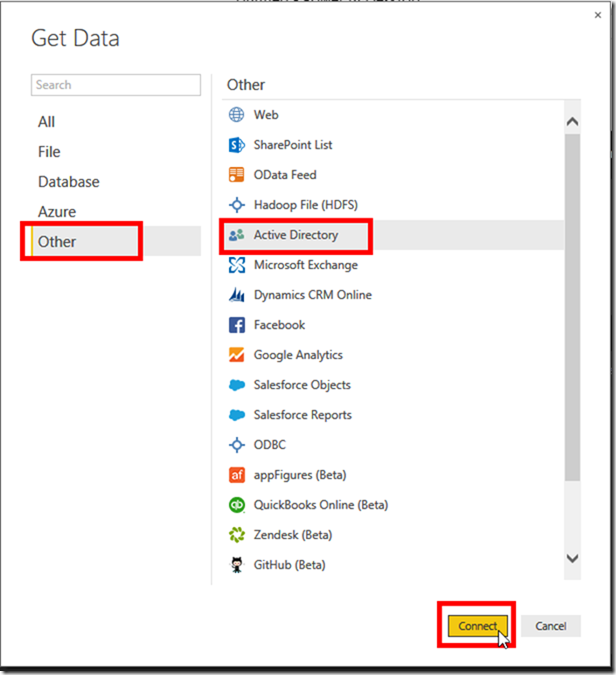Select the Database category
This screenshot has width=616, height=675.
pos(69,182)
